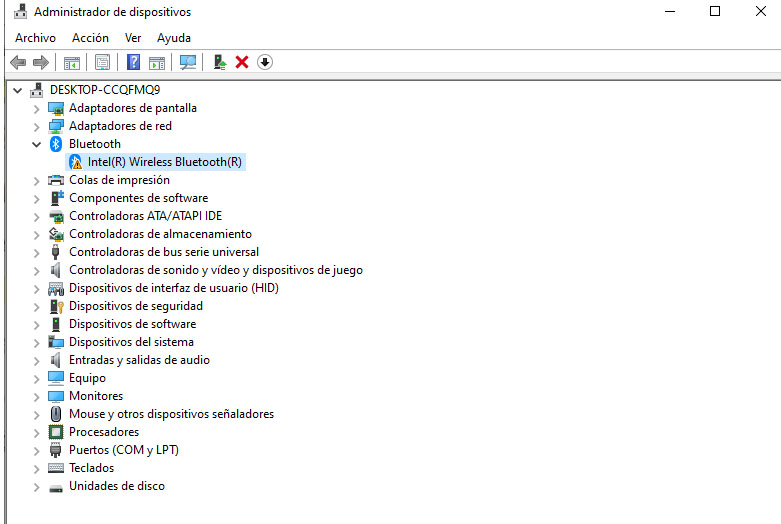
Task: Maximize the Administrador de dispositivos window
Action: 715,11
